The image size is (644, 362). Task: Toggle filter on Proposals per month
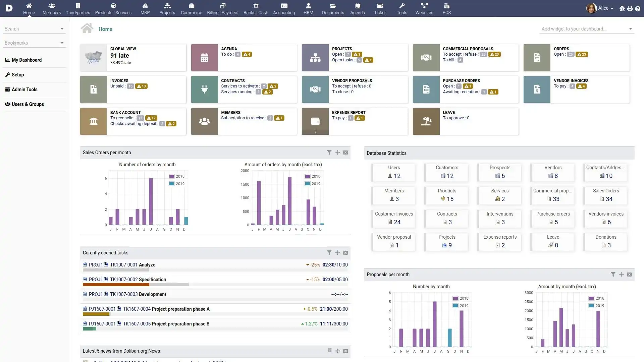click(614, 274)
